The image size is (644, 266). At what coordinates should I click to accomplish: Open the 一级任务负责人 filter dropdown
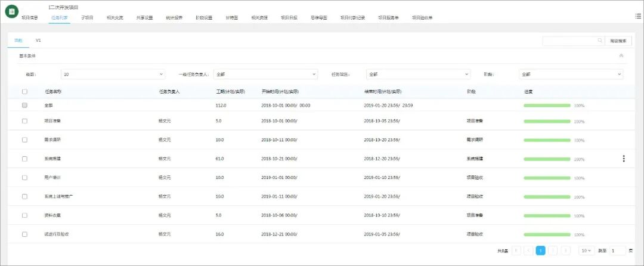tap(265, 75)
